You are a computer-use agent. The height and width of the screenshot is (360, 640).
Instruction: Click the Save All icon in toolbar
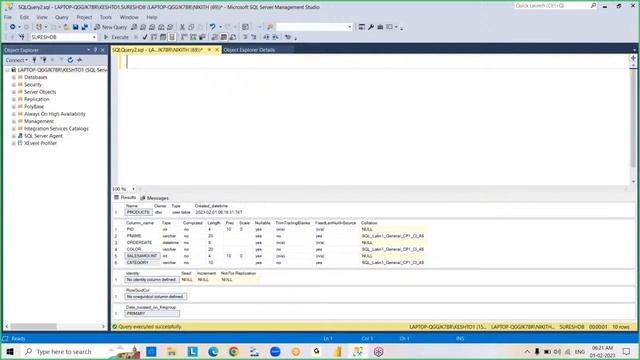click(x=84, y=27)
